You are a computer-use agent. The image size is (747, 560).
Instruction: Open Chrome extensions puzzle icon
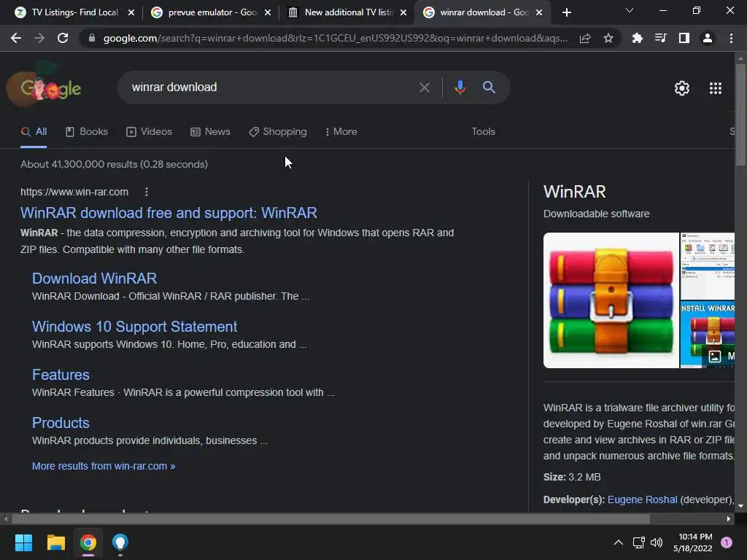click(x=637, y=38)
